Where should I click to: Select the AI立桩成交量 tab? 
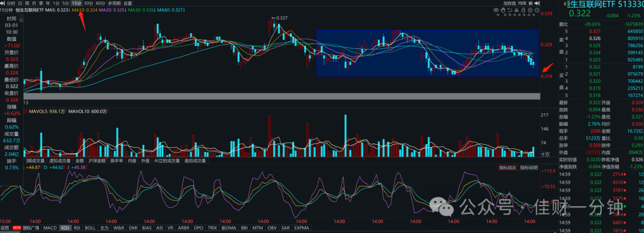pyautogui.click(x=167, y=161)
